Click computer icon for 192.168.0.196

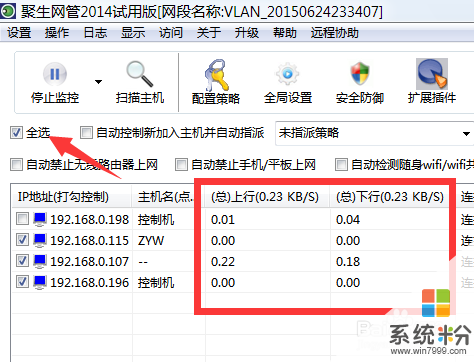(40, 283)
